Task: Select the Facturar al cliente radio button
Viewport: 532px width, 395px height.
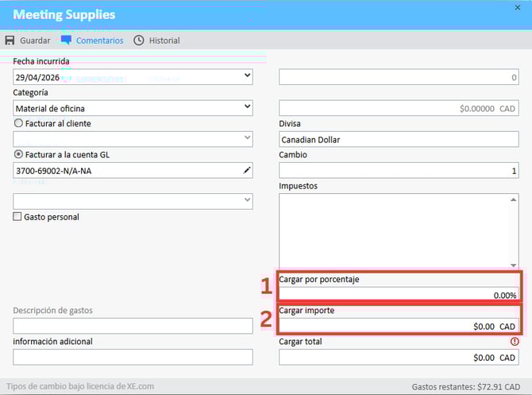Action: coord(18,123)
